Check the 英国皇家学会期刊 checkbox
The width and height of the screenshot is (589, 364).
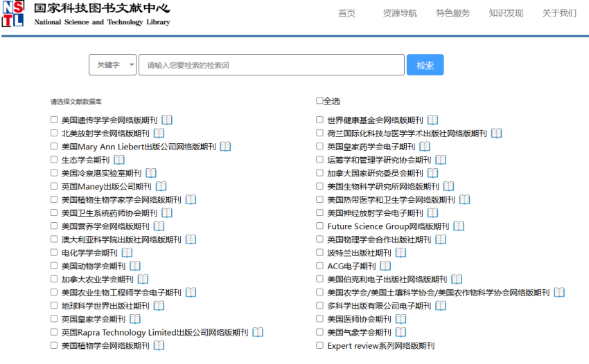click(x=54, y=318)
